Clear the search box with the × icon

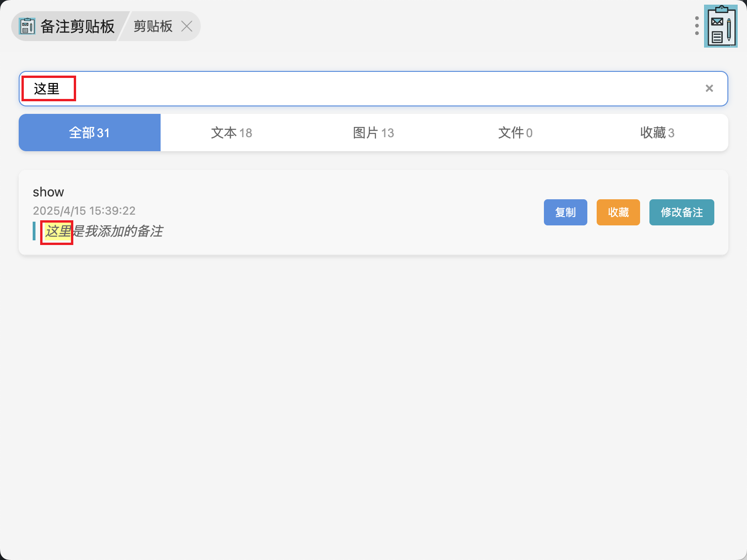coord(709,89)
